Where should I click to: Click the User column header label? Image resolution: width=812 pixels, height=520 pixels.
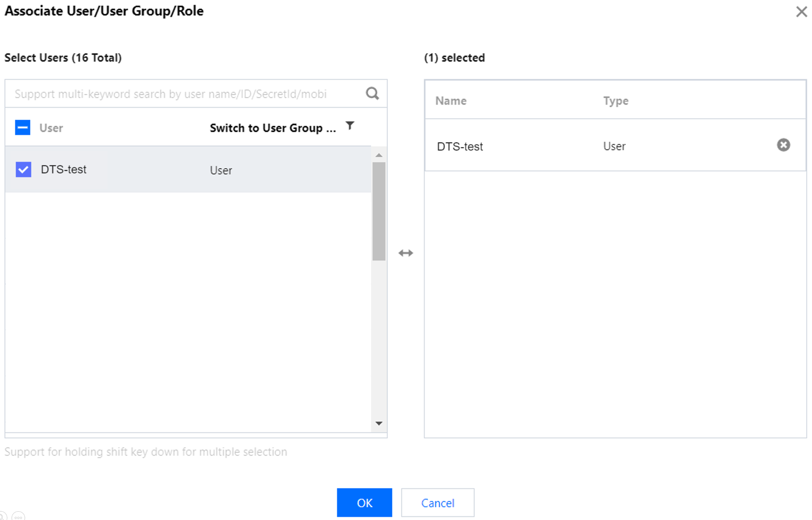click(51, 128)
